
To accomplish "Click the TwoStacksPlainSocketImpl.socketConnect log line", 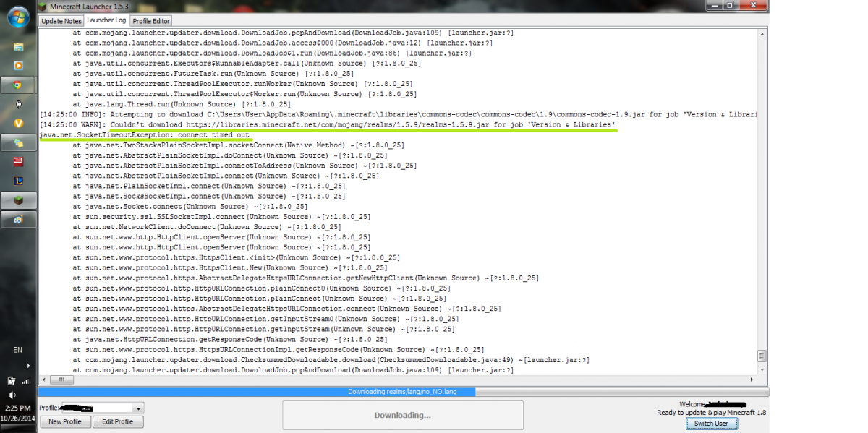I will (x=239, y=145).
